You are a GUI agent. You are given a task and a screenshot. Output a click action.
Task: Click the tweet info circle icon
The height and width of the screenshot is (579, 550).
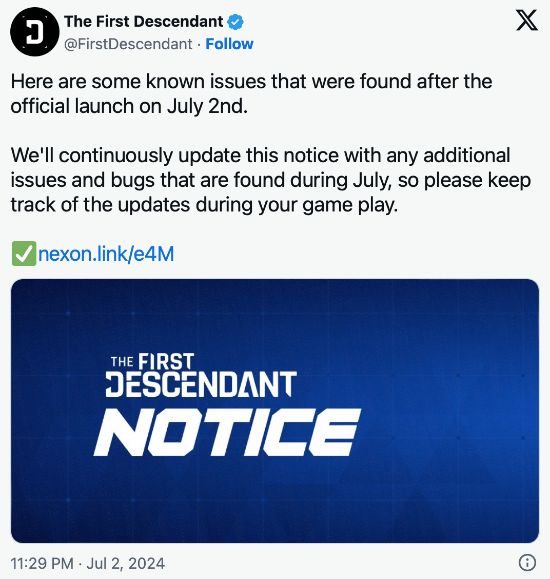[527, 562]
